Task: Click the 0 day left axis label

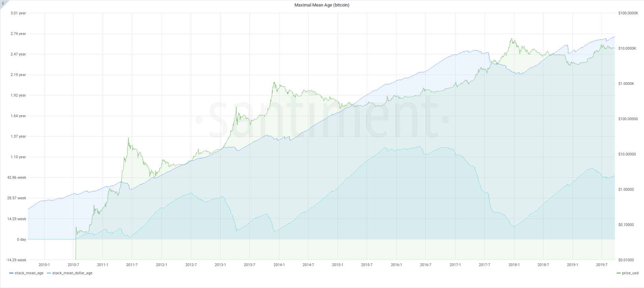Action: [22, 240]
